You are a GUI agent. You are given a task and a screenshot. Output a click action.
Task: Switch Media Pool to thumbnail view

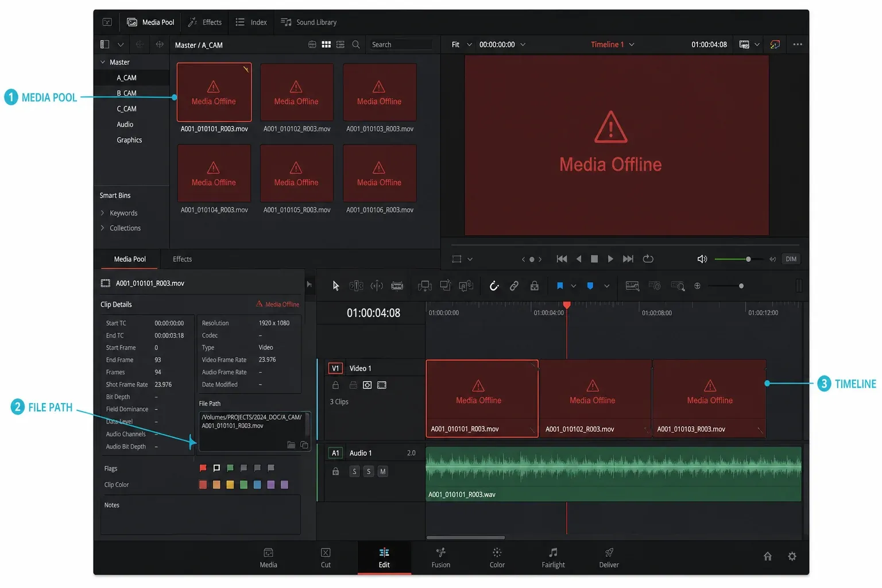click(326, 44)
